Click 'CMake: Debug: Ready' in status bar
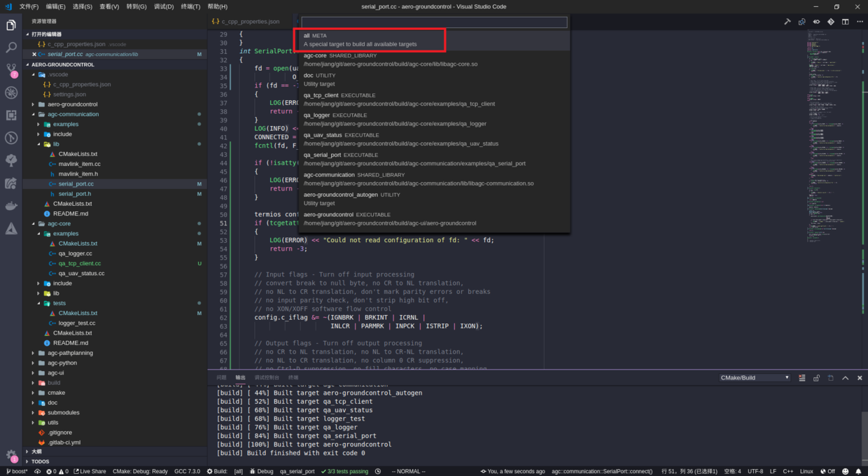868x476 pixels. [x=140, y=472]
